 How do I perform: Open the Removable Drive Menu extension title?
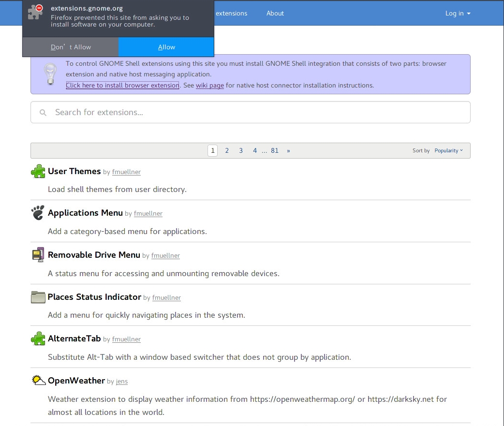(94, 255)
